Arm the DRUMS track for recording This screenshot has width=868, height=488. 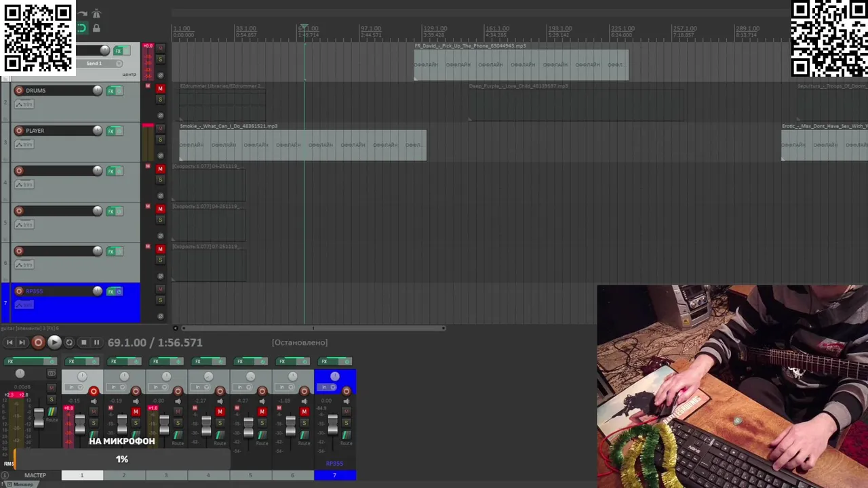click(19, 91)
